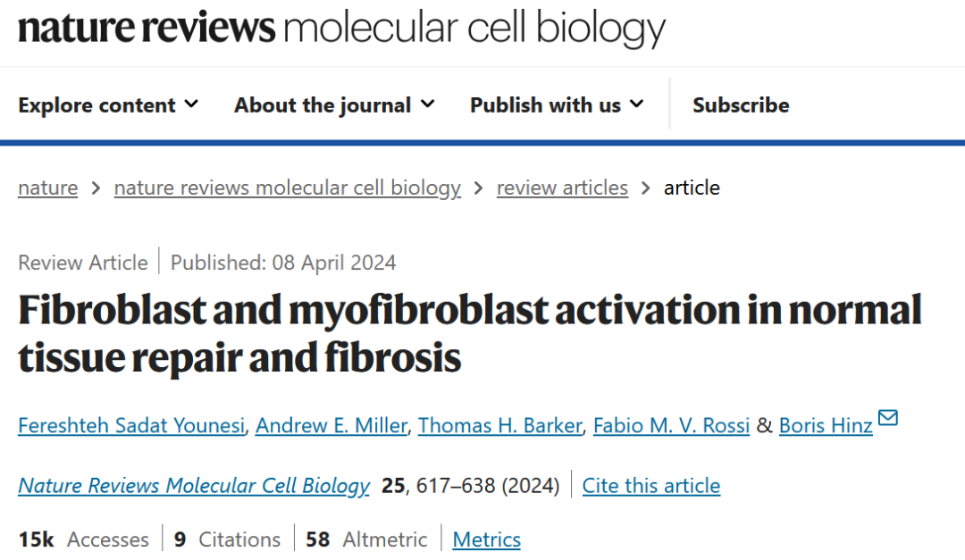Expand the Explore content dropdown
Viewport: 965px width, 560px height.
(108, 105)
